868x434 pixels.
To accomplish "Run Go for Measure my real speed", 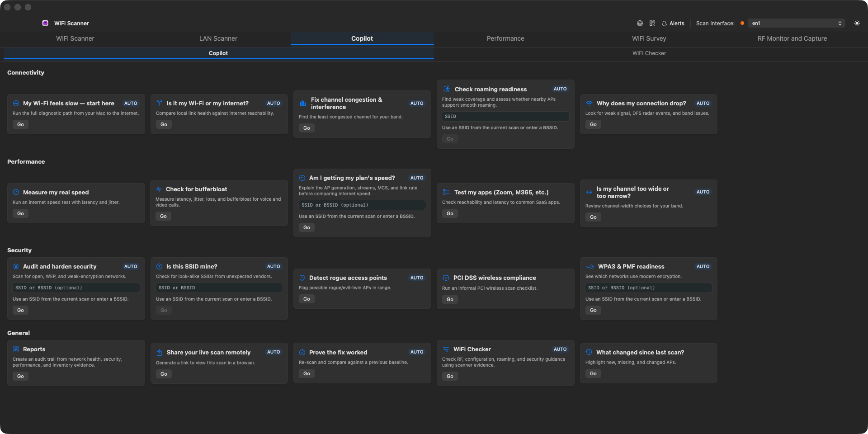I will [20, 213].
